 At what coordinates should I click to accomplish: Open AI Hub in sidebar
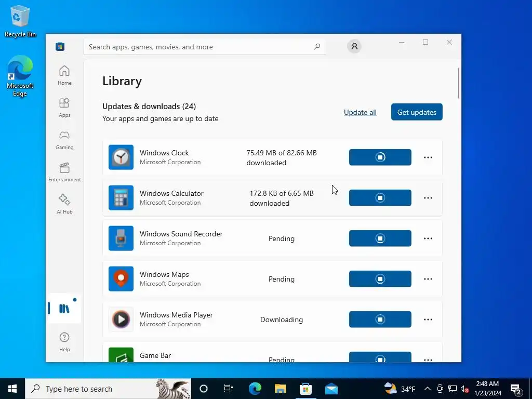click(64, 204)
